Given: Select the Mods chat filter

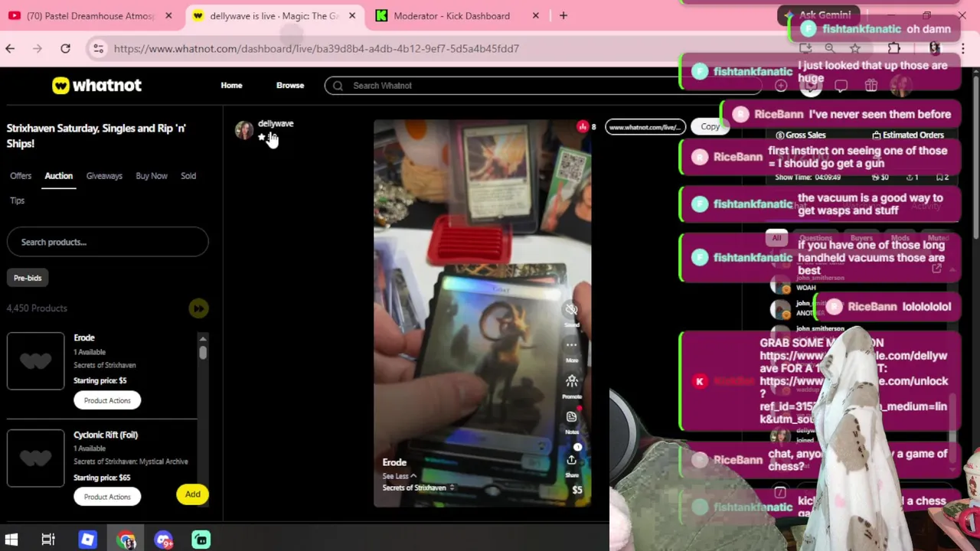Looking at the screenshot, I should point(900,238).
